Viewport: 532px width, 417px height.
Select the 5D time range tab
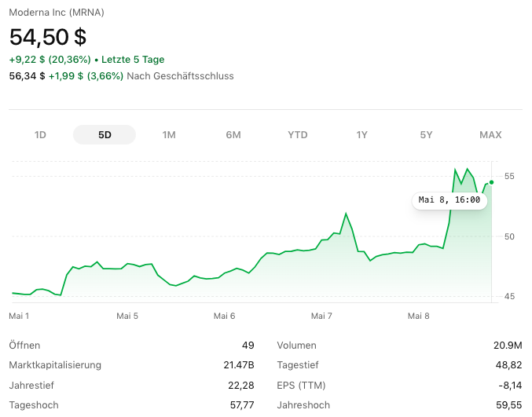coord(105,135)
